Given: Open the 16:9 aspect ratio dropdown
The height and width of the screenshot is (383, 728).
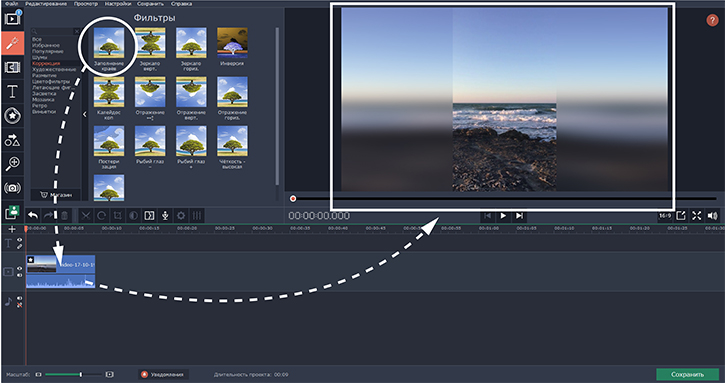Looking at the screenshot, I should (665, 216).
